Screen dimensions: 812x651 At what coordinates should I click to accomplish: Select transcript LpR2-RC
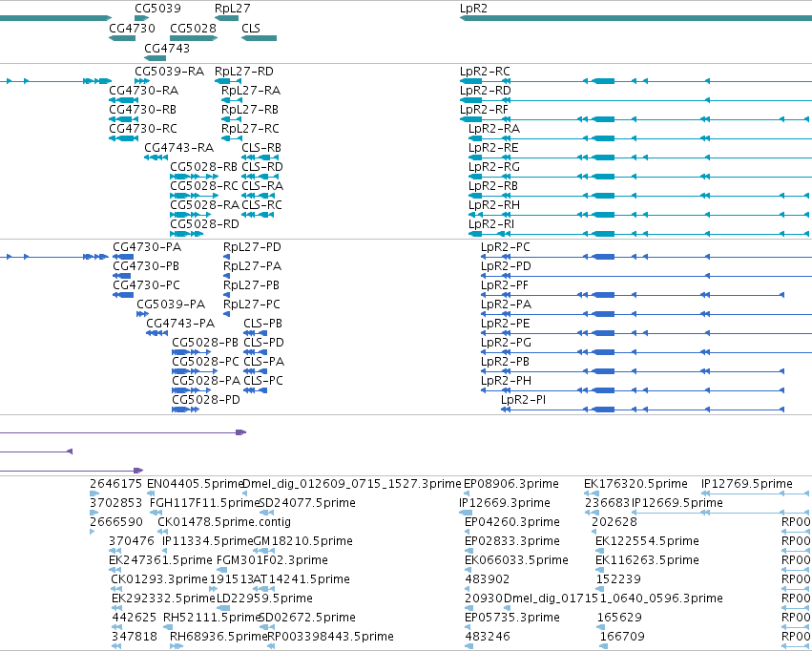(x=485, y=71)
